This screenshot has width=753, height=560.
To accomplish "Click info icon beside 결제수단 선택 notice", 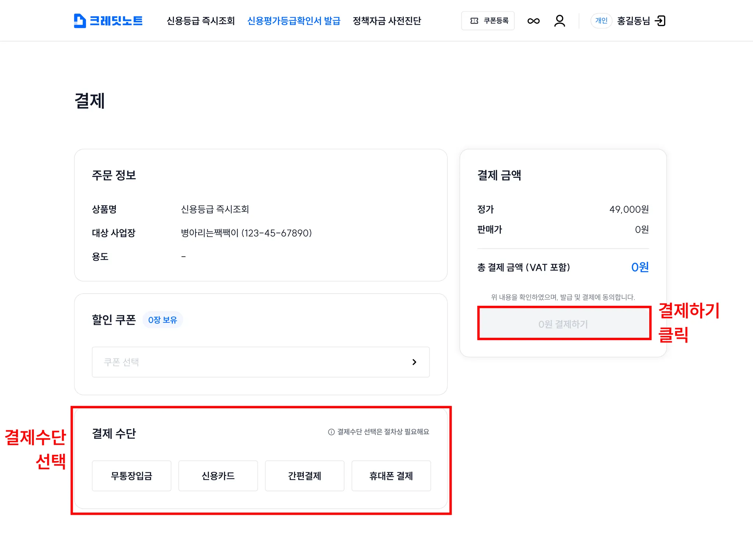I will click(331, 432).
